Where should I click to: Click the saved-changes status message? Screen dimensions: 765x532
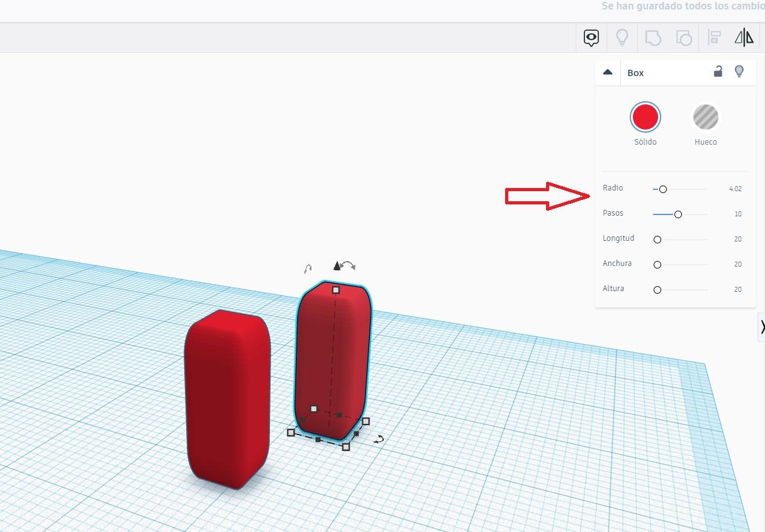(683, 6)
